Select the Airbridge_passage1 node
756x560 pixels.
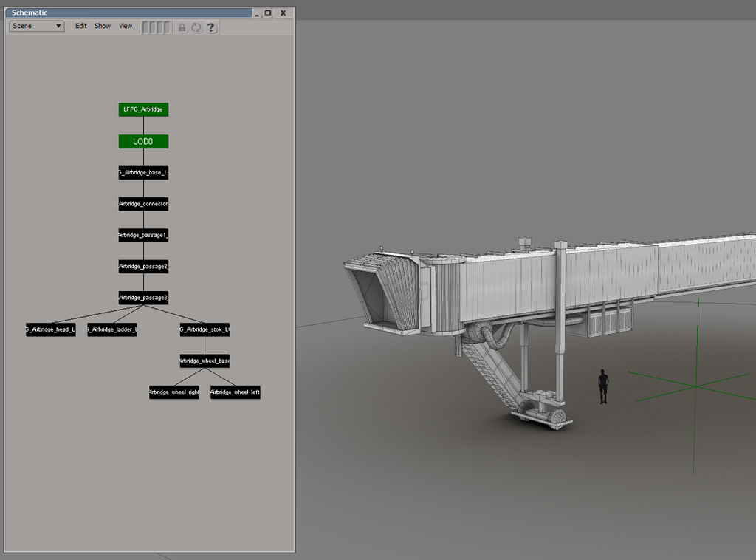143,235
